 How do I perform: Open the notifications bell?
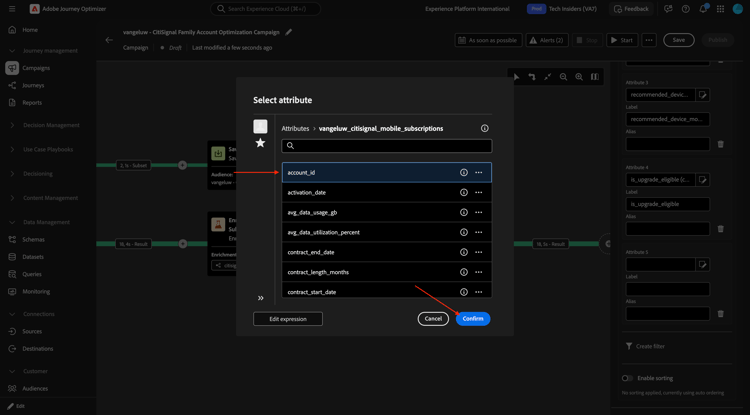click(704, 9)
